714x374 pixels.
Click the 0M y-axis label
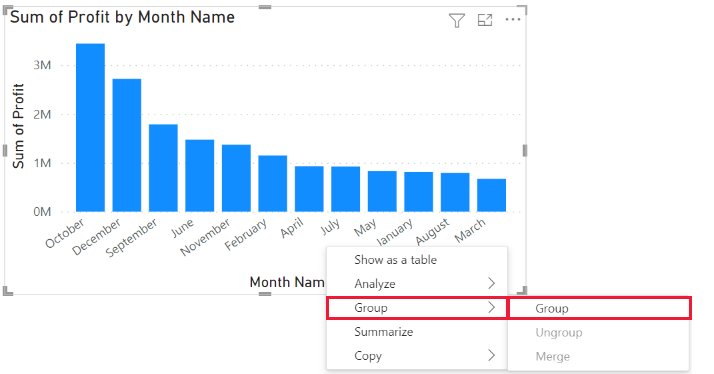click(x=42, y=212)
